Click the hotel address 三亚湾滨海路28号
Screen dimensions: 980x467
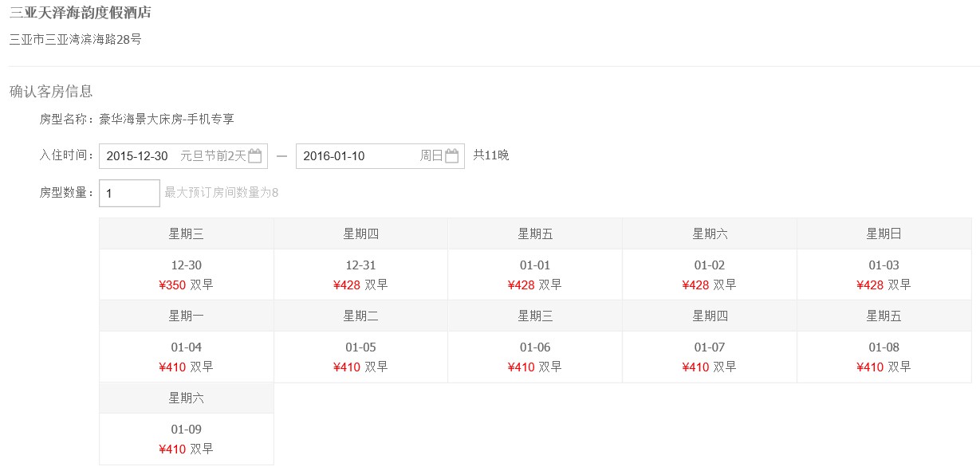(x=75, y=39)
